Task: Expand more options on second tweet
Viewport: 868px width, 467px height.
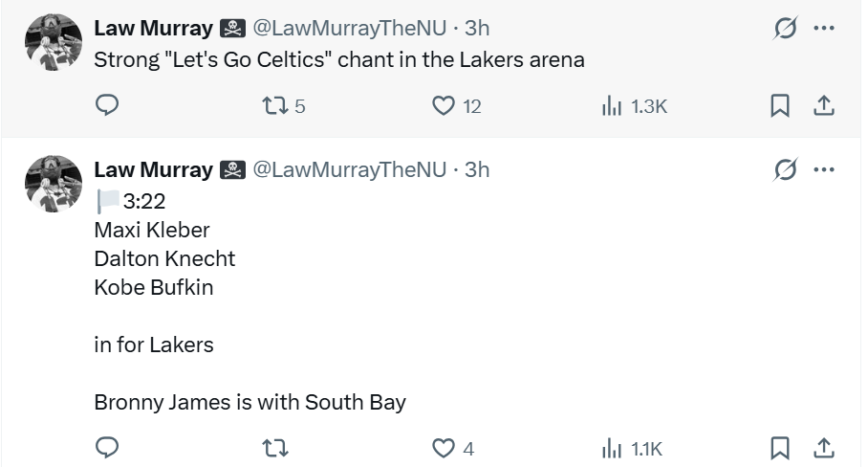Action: [x=823, y=169]
